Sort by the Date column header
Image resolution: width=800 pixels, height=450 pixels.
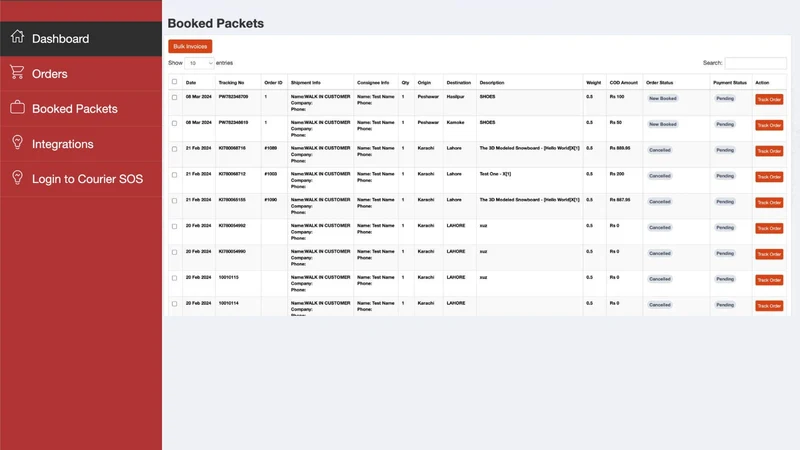point(191,83)
